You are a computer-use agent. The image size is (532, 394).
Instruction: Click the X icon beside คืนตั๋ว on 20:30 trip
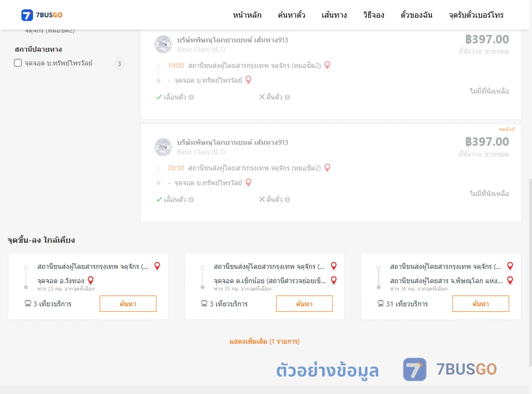262,199
